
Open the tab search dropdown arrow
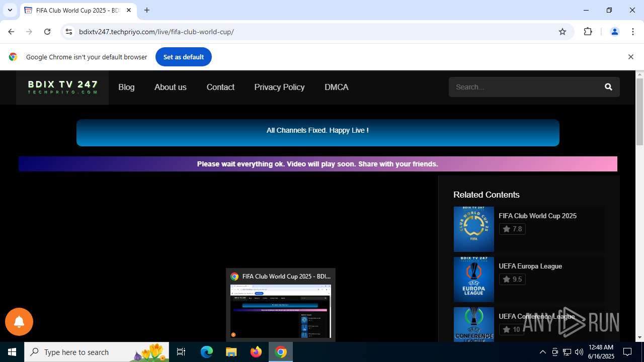[x=10, y=10]
